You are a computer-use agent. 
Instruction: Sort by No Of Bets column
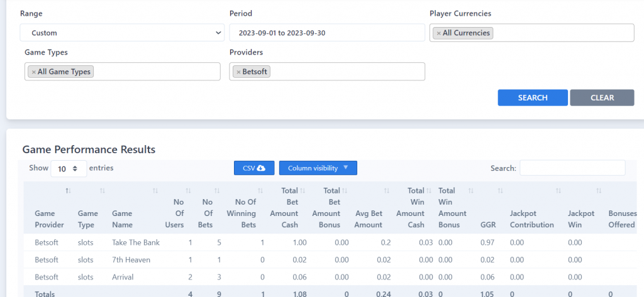[x=209, y=208]
